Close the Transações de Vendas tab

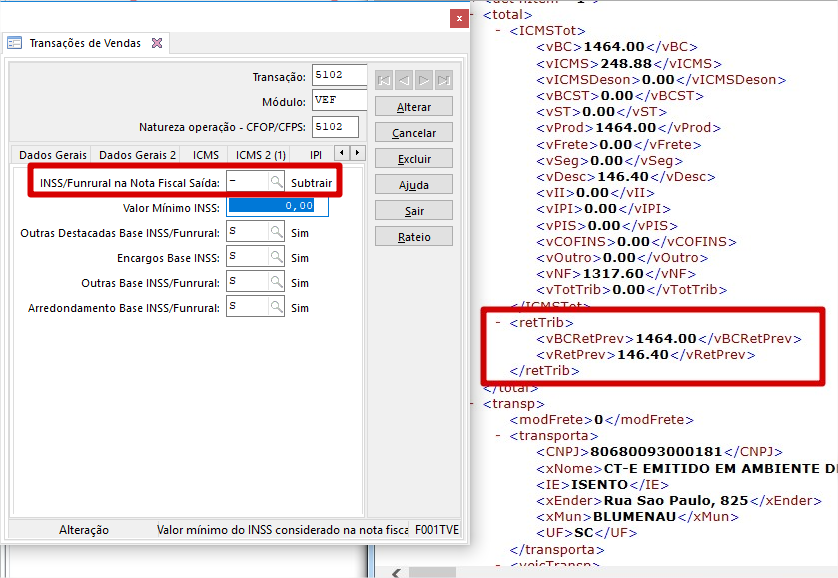tap(156, 43)
